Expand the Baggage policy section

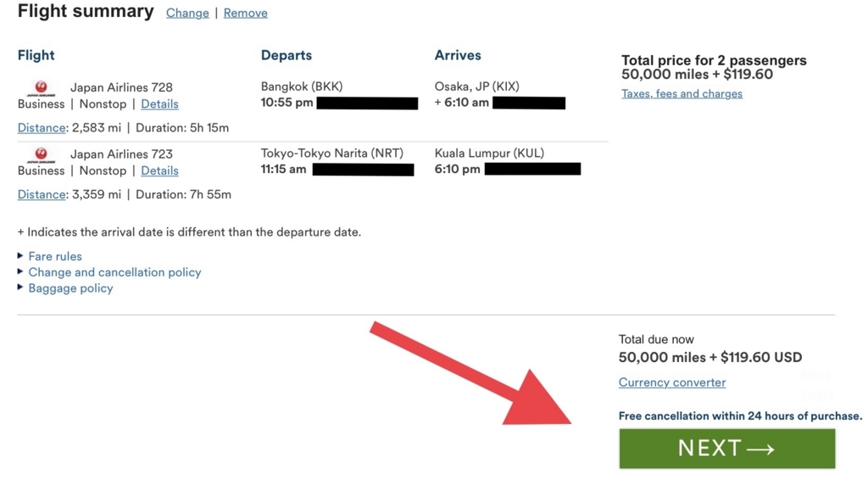tap(70, 288)
